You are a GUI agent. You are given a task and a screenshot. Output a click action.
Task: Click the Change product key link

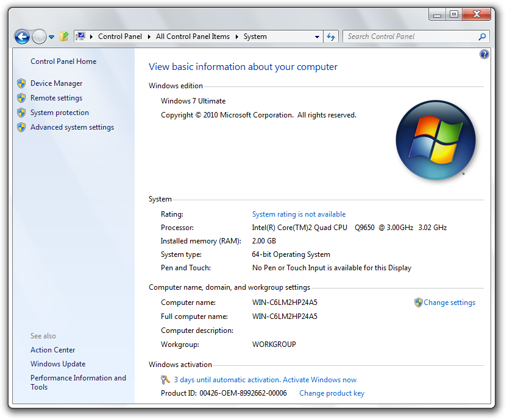331,393
